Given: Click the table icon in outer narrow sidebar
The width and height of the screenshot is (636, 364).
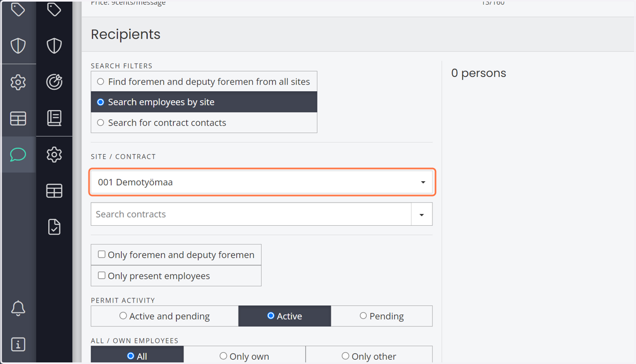Looking at the screenshot, I should pyautogui.click(x=18, y=118).
